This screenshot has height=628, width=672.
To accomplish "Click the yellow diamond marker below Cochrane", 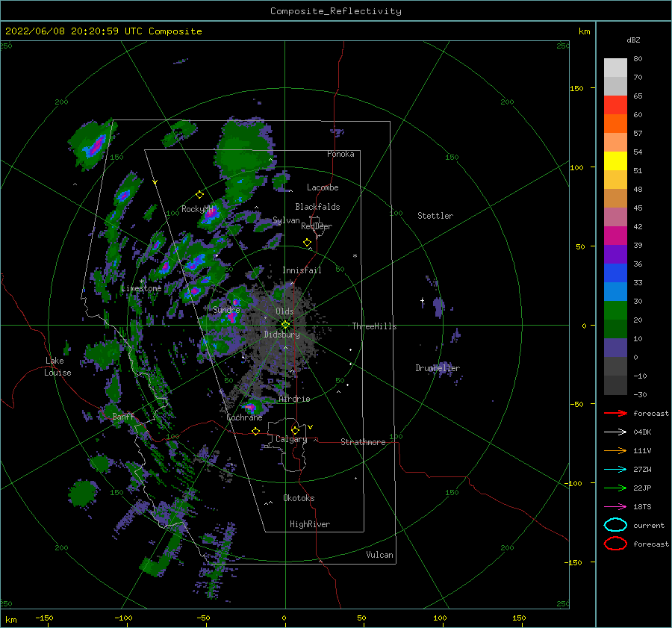I will [x=256, y=432].
